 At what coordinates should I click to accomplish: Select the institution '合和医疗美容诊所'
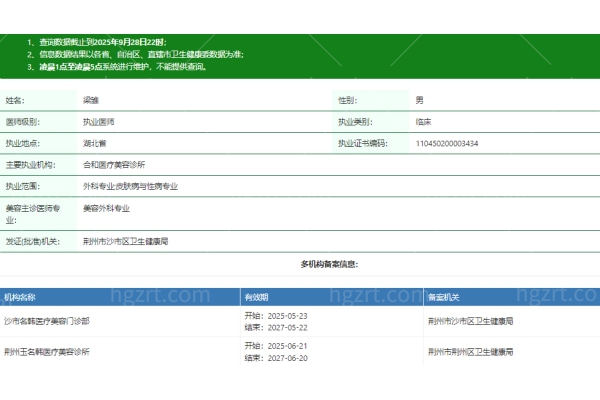(114, 165)
